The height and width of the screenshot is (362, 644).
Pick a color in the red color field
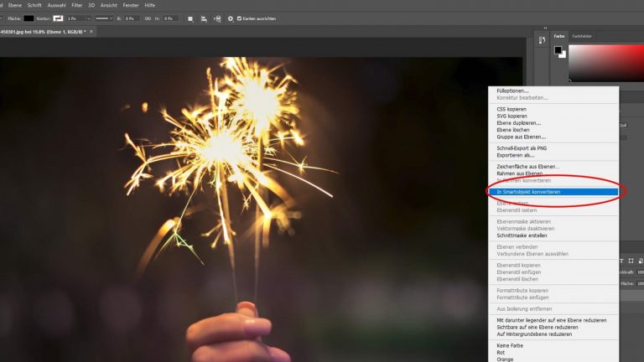click(606, 63)
